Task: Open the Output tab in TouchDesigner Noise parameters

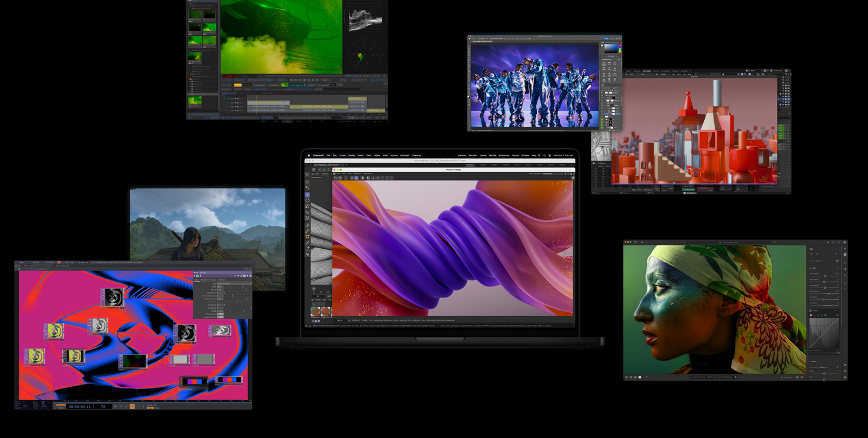Action: [213, 280]
